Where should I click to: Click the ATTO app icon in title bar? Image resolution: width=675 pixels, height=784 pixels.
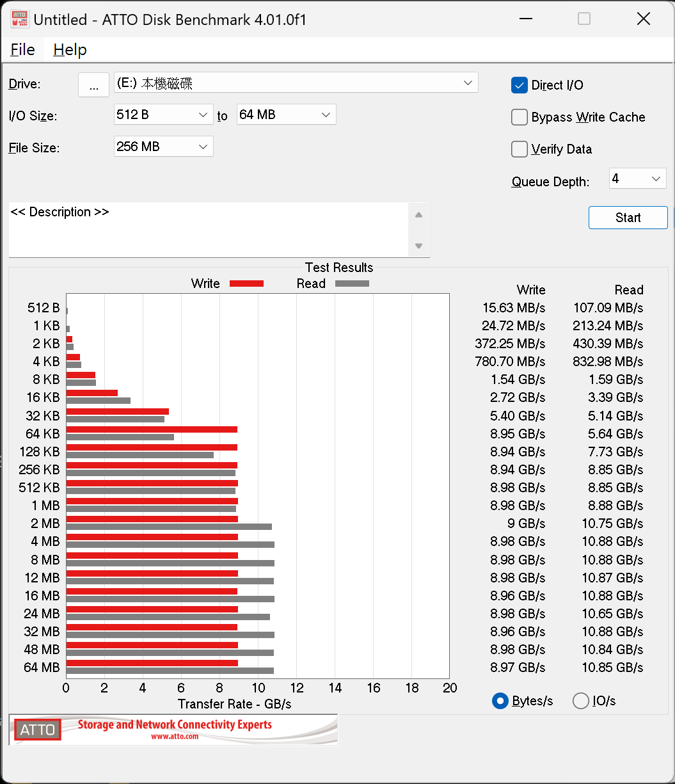click(19, 19)
